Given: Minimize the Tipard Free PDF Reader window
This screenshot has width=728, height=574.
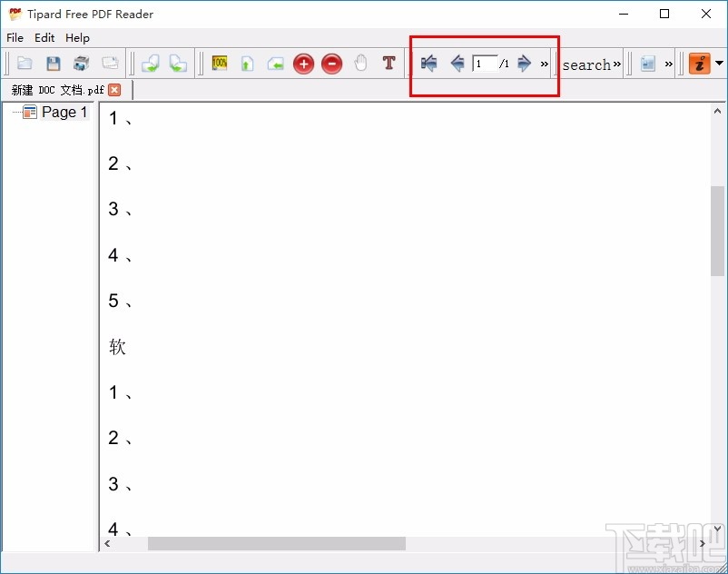Looking at the screenshot, I should pos(624,14).
